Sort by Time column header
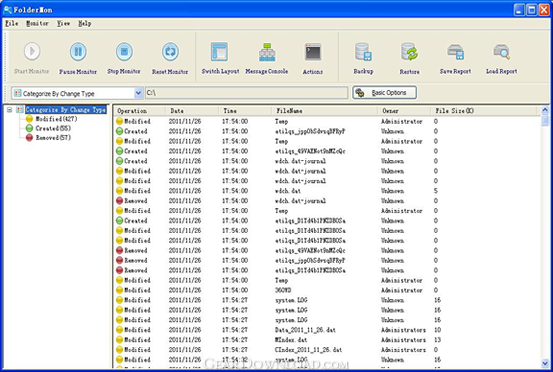 click(245, 111)
